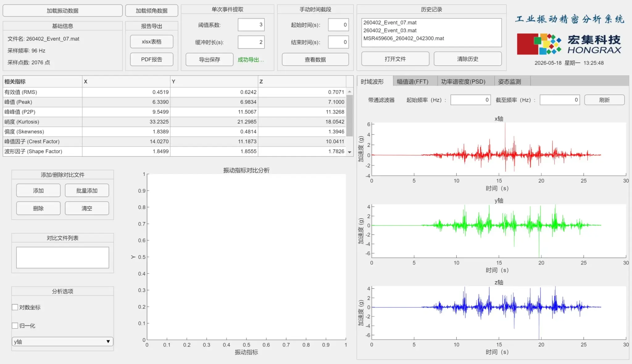Image resolution: width=632 pixels, height=364 pixels.
Task: Focus the 缓冲时长(s) input field
Action: pos(251,42)
